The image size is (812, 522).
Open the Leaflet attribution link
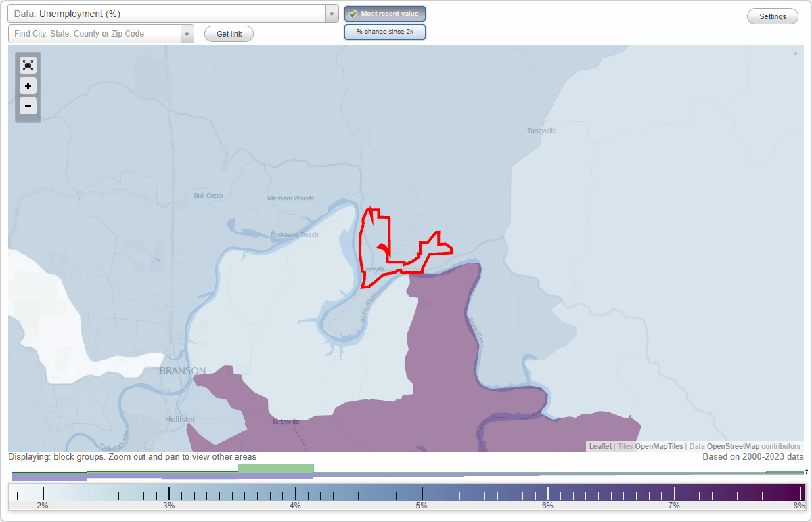coord(600,446)
